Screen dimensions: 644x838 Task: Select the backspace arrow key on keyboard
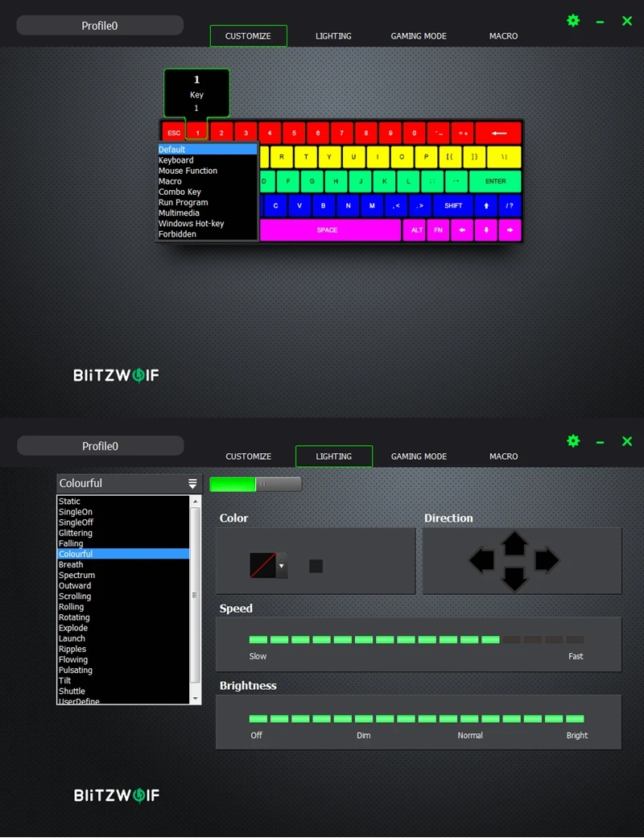[x=498, y=133]
